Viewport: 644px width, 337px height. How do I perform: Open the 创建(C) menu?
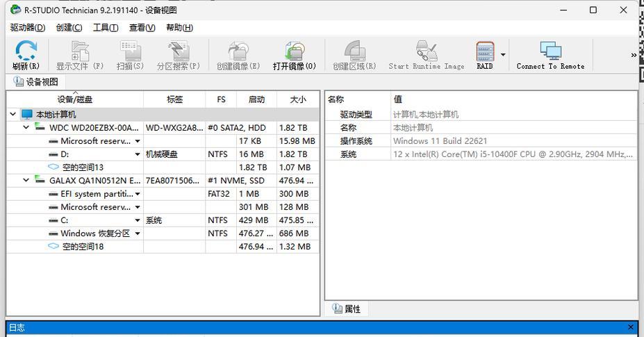69,28
